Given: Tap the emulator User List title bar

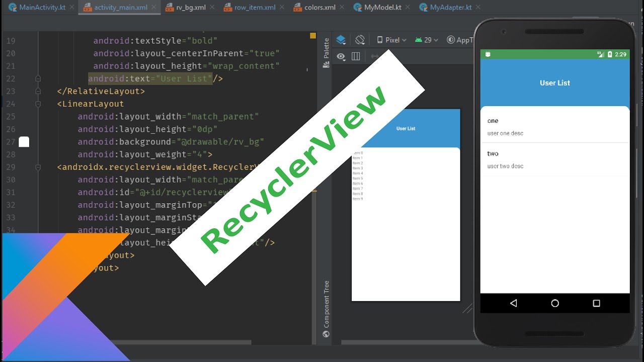Looking at the screenshot, I should 555,83.
